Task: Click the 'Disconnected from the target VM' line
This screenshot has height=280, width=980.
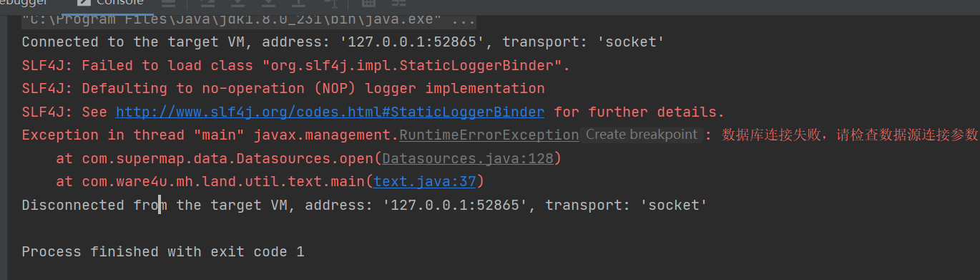Action: click(364, 206)
